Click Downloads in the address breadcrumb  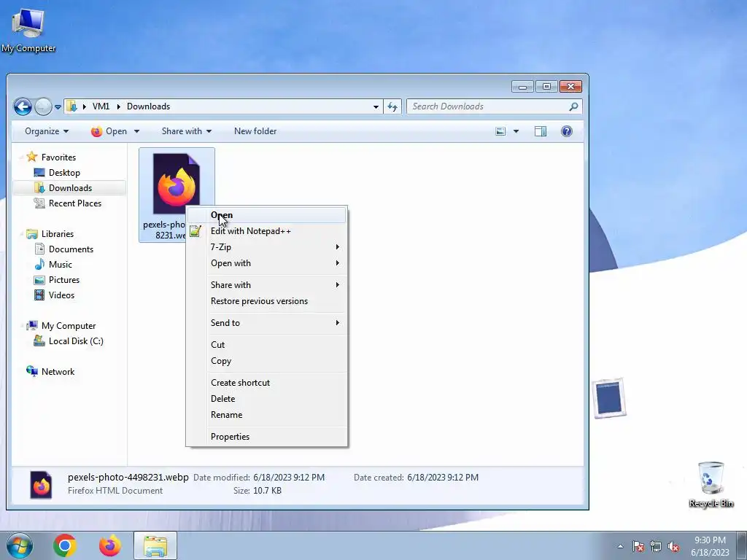(x=148, y=106)
